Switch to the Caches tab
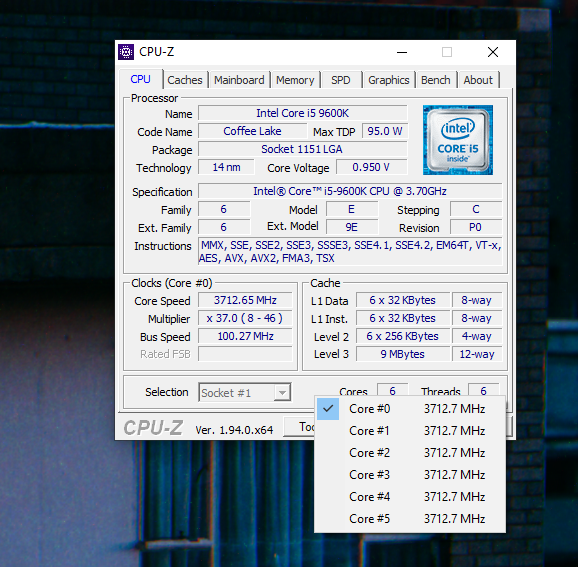This screenshot has width=578, height=567. pos(185,80)
